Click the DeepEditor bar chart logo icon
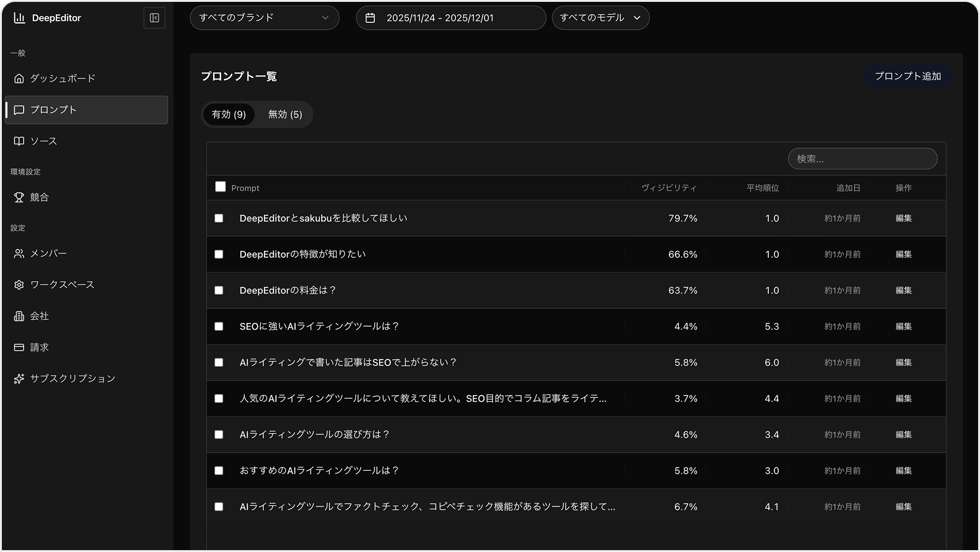 pos(19,18)
